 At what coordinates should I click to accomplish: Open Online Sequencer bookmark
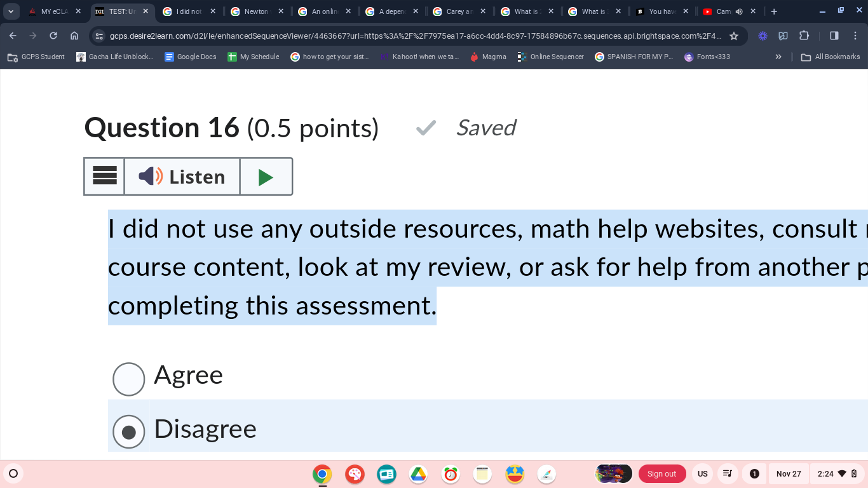tap(550, 57)
